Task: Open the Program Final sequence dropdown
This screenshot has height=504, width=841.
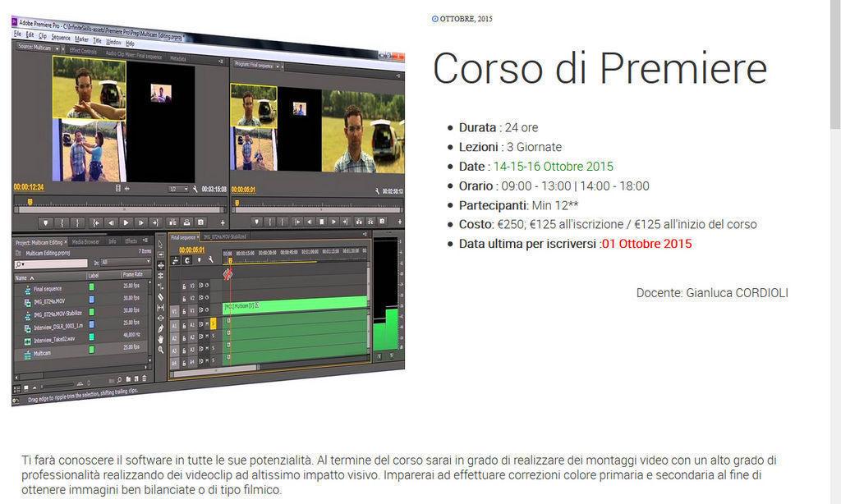Action: [x=278, y=66]
